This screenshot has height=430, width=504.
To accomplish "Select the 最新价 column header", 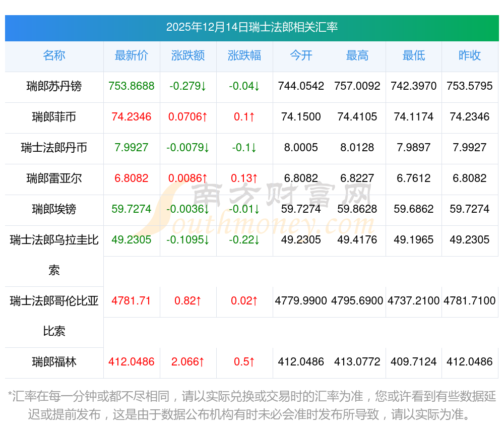I will [132, 56].
